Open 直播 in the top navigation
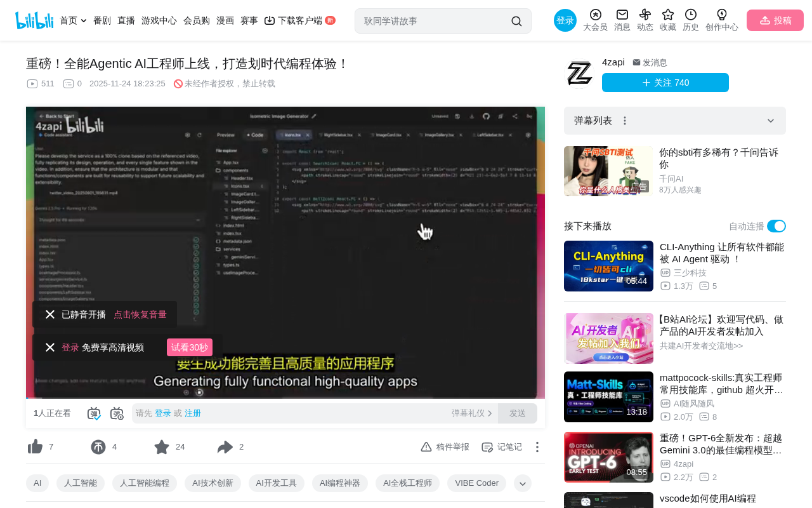812x508 pixels. [x=126, y=20]
